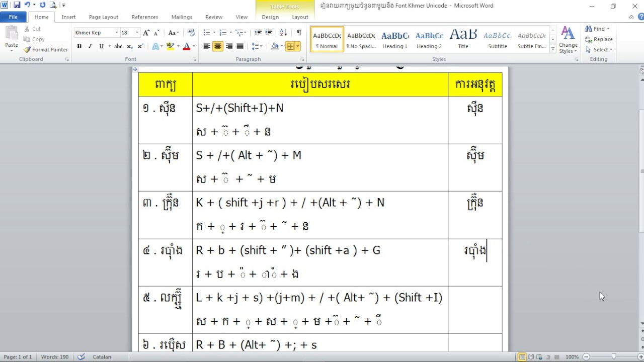Toggle Show/Hide paragraph marks
Screen dimensions: 644x362
[x=299, y=33]
